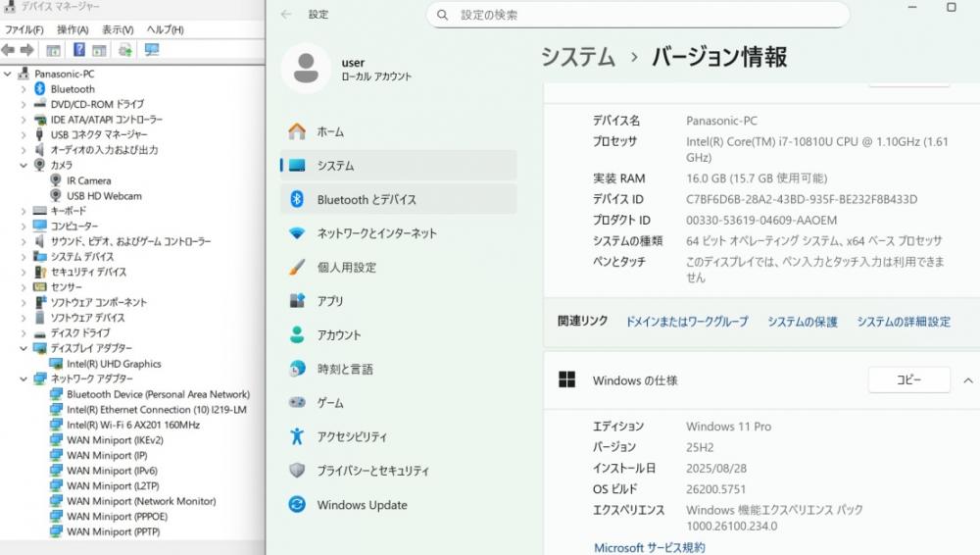Open the 表示(V) menu
980x555 pixels.
(x=118, y=29)
